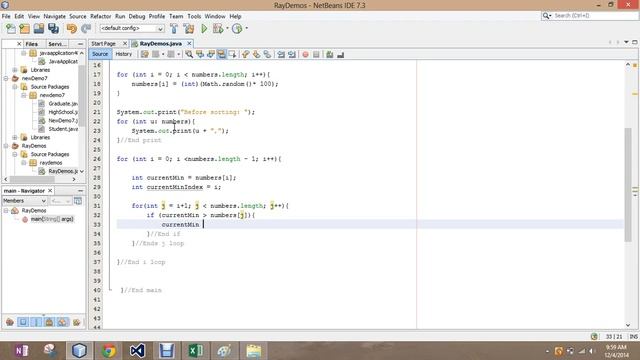Open Chrome from the taskbar
Screen dimensions: 640x360
[108, 351]
